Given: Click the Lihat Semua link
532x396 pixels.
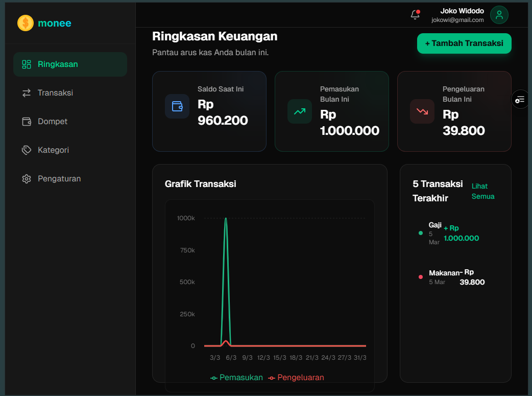Looking at the screenshot, I should pos(482,191).
